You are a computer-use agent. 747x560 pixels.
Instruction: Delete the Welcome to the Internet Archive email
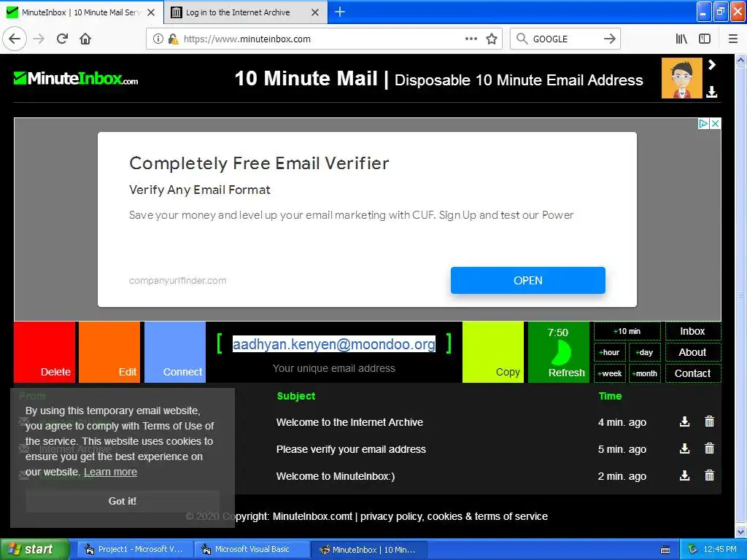point(709,421)
